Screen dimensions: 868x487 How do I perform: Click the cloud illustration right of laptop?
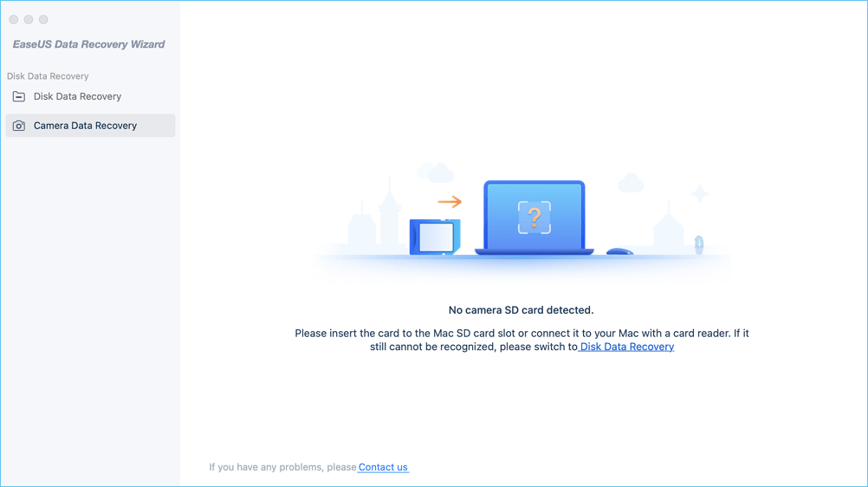[x=631, y=183]
